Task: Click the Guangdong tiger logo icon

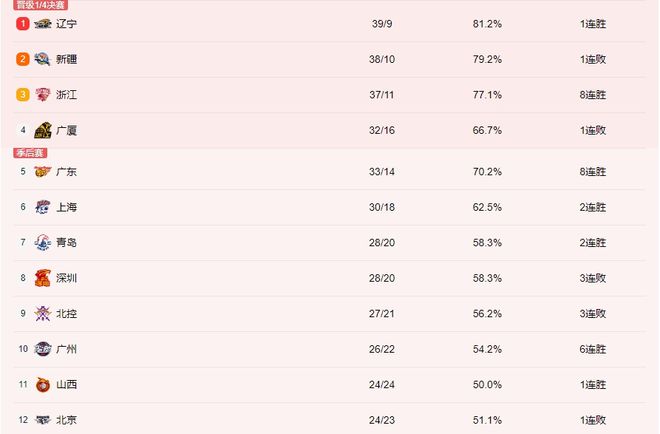Action: click(x=43, y=172)
